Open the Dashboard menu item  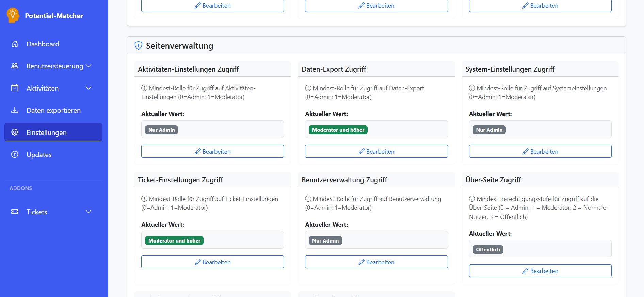point(43,44)
